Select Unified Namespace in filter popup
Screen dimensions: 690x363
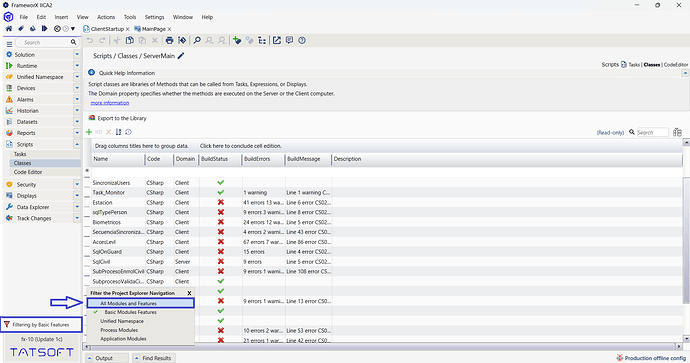point(122,321)
